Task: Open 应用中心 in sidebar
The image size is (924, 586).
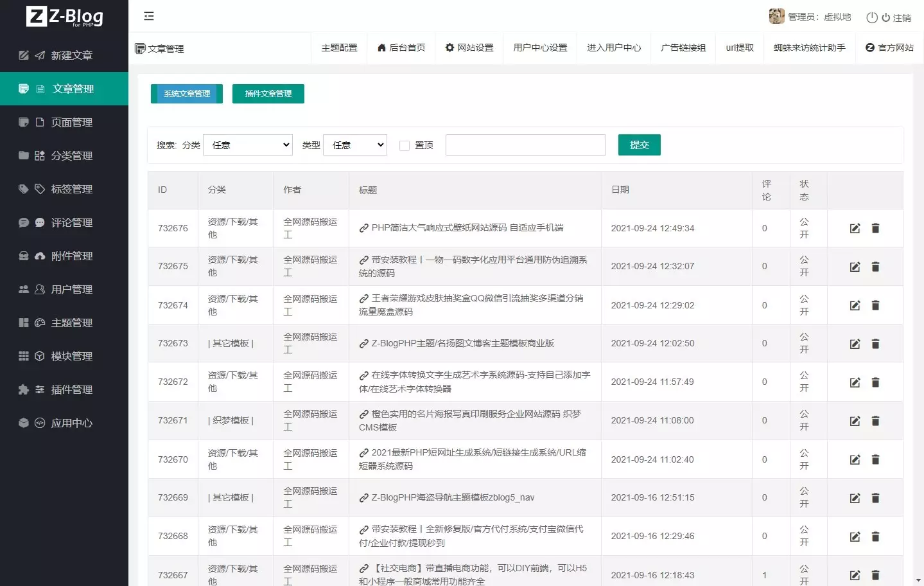Action: (x=64, y=423)
